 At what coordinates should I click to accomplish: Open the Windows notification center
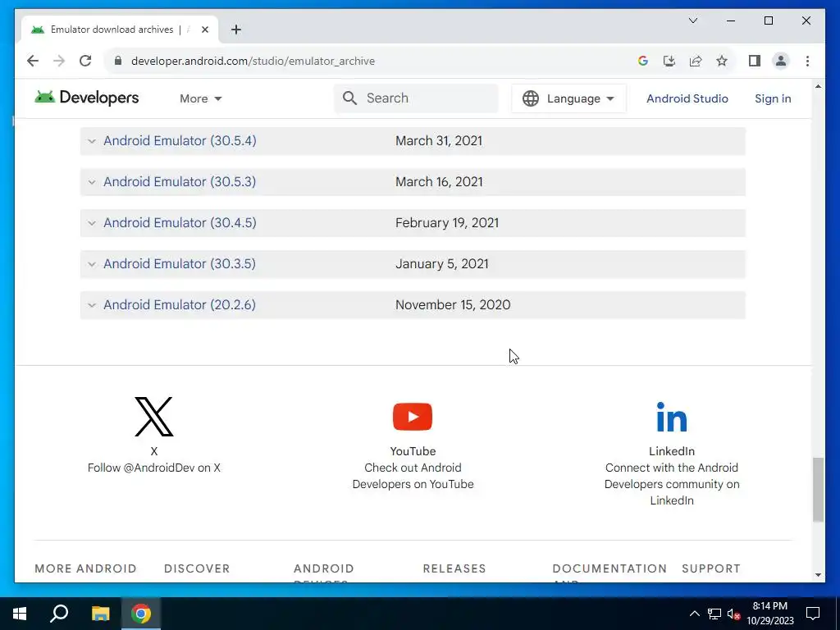click(x=813, y=614)
